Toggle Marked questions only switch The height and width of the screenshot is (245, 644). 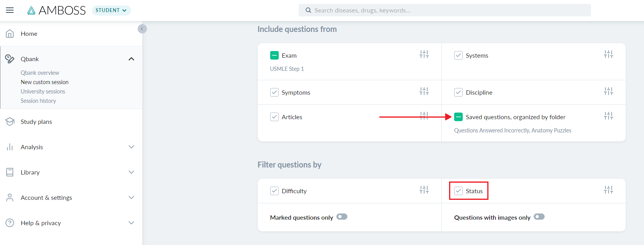[x=342, y=217]
